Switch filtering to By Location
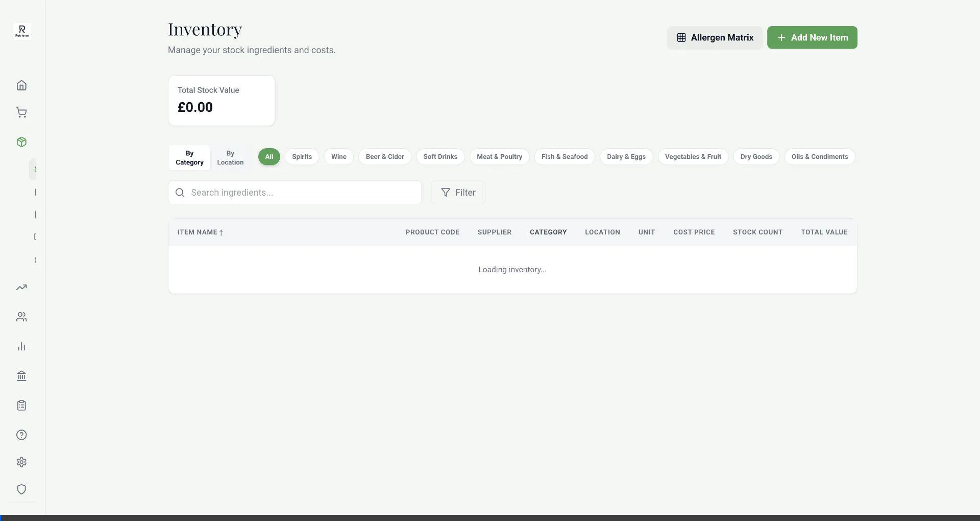980x521 pixels. tap(230, 157)
